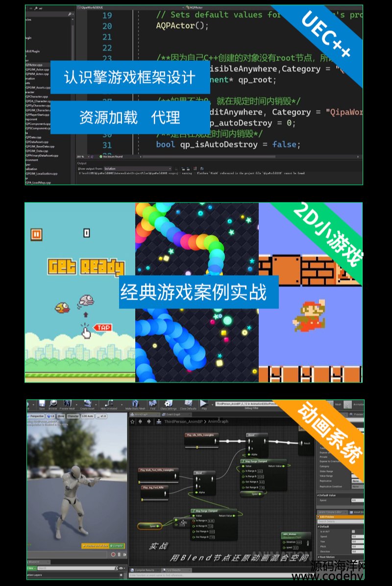Image resolution: width=392 pixels, height=586 pixels.
Task: Click the Make Static Mesh icon
Action: pos(135,404)
